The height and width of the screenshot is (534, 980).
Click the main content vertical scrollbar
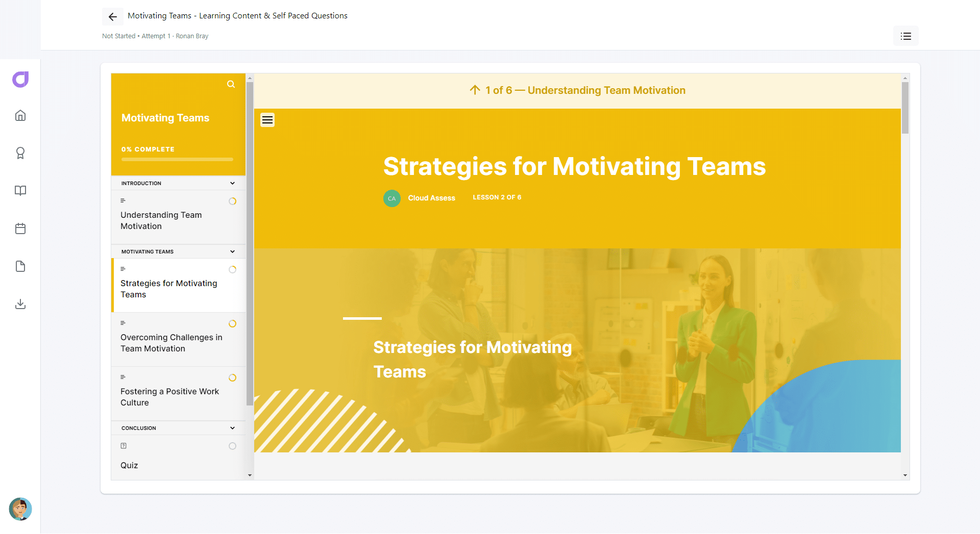(905, 108)
